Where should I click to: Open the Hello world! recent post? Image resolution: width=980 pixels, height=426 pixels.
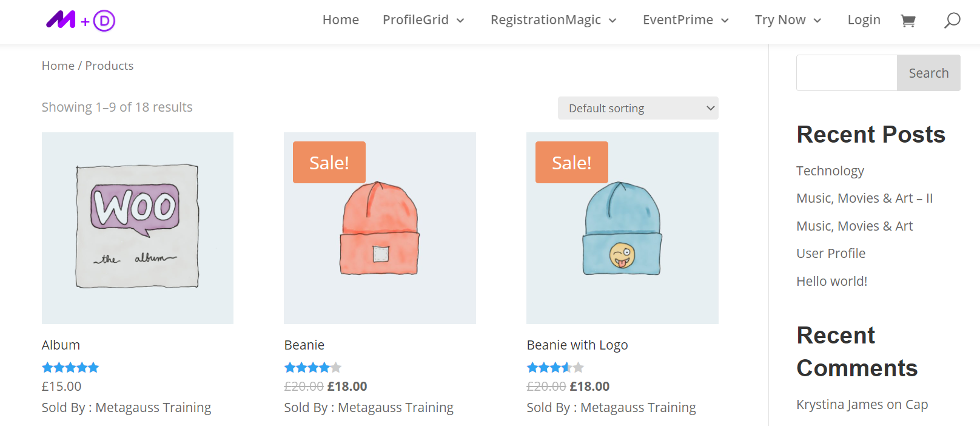point(831,280)
